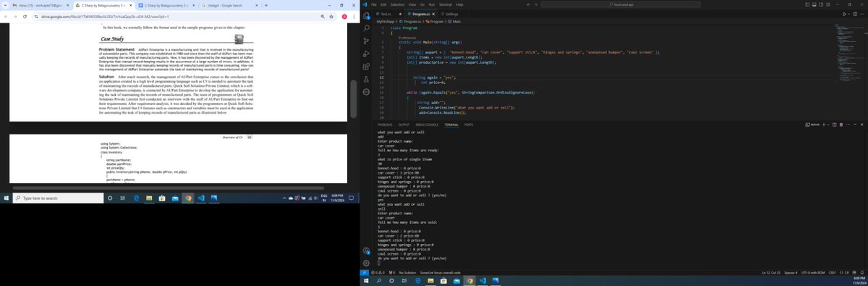The width and height of the screenshot is (868, 286).
Task: Maximize VS Code panel size chevron
Action: [855, 125]
